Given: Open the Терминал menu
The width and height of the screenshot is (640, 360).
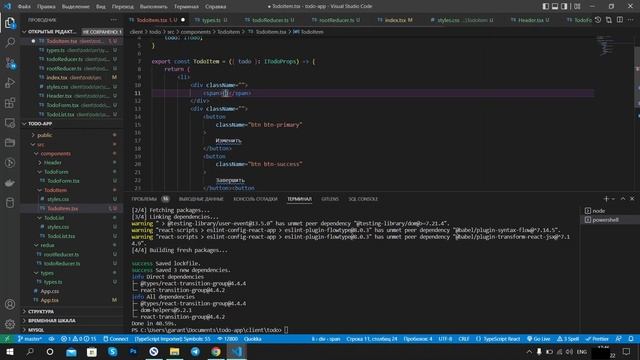Looking at the screenshot, I should tap(186, 7).
